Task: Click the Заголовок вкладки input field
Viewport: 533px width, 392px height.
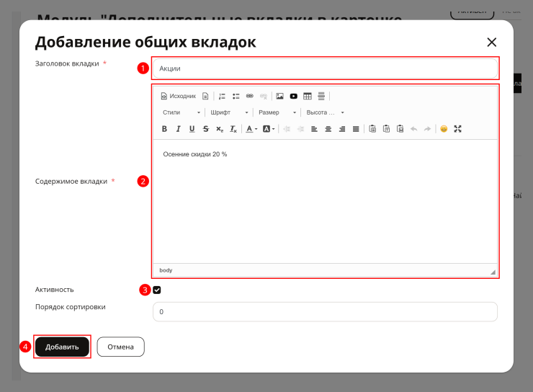Action: coord(326,68)
